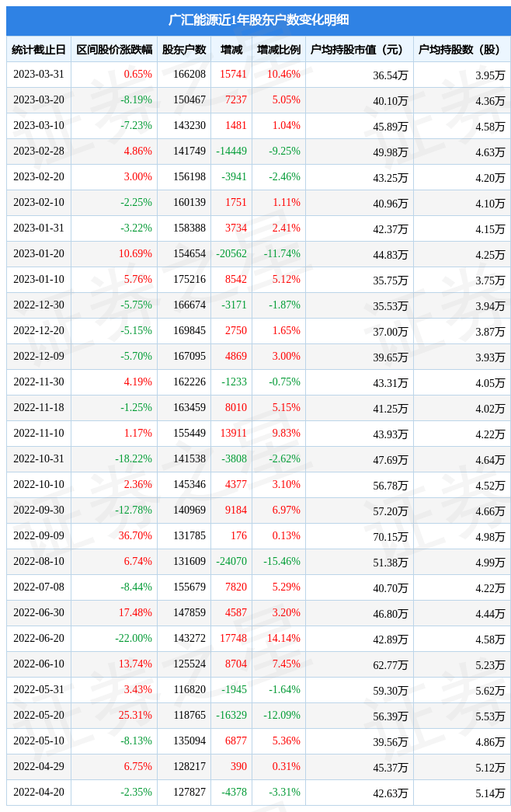Select the 户均持股市值（元） column header
This screenshot has height=812, width=511.
tap(356, 50)
